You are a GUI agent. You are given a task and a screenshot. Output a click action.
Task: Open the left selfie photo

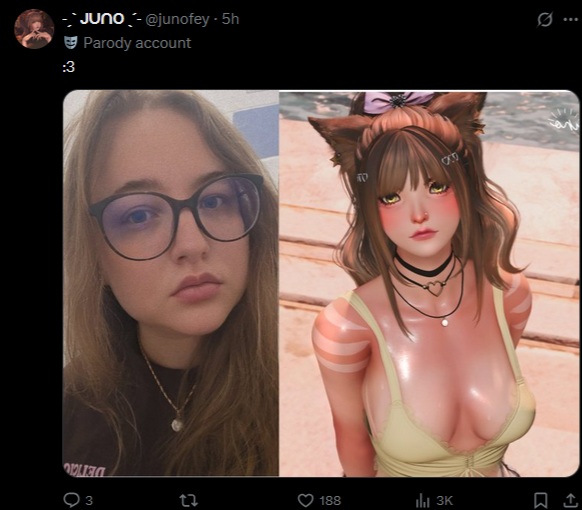pos(171,283)
